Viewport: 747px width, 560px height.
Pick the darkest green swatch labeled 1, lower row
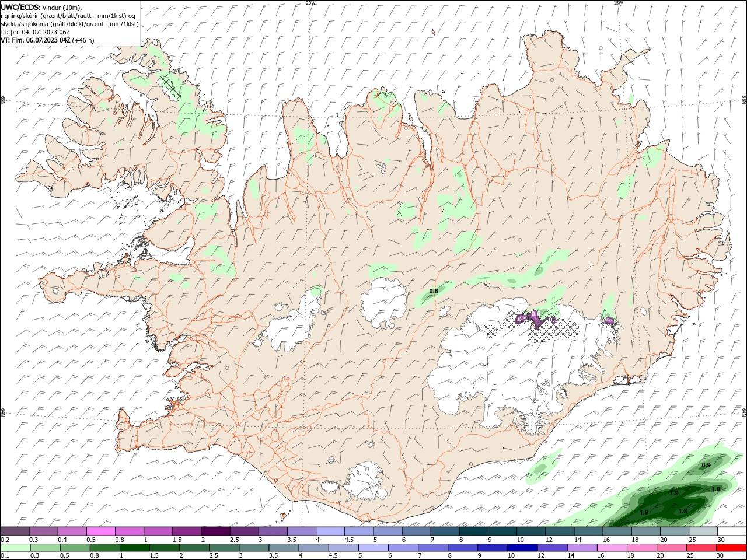134,548
